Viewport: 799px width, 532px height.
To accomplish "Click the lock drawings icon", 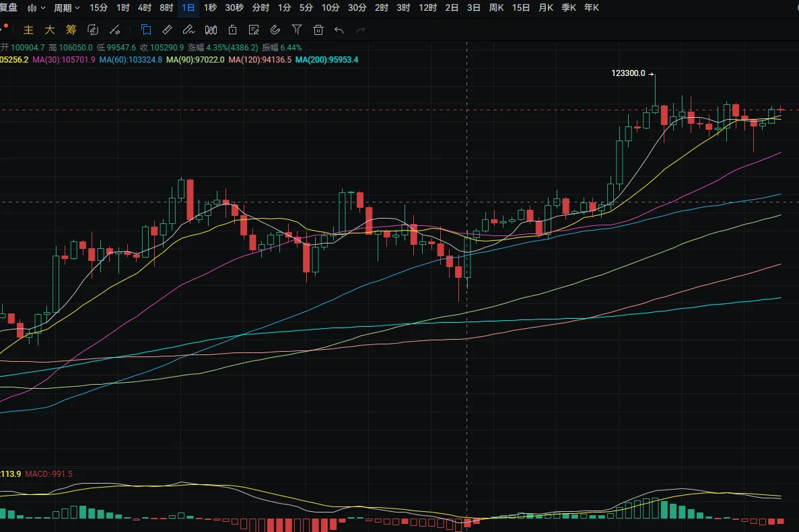I will pos(232,30).
